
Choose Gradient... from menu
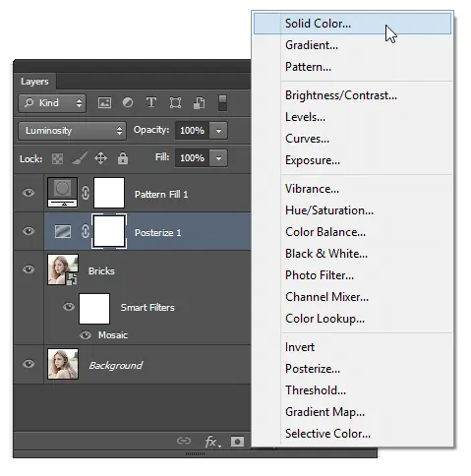point(352,45)
